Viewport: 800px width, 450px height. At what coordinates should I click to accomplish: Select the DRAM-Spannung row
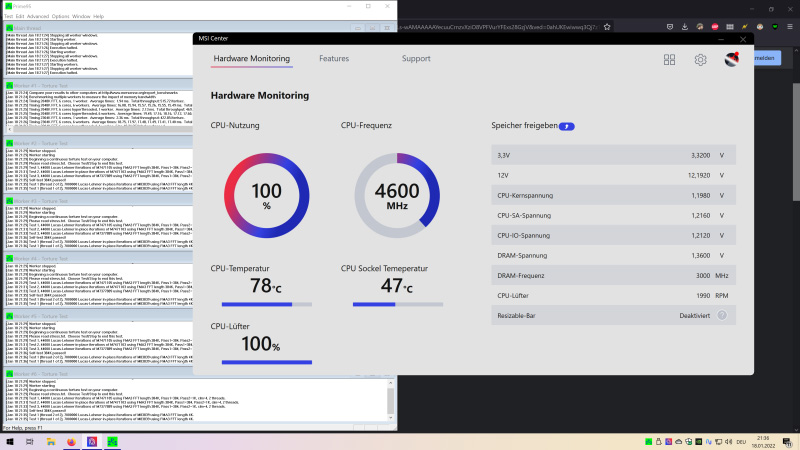pyautogui.click(x=613, y=255)
